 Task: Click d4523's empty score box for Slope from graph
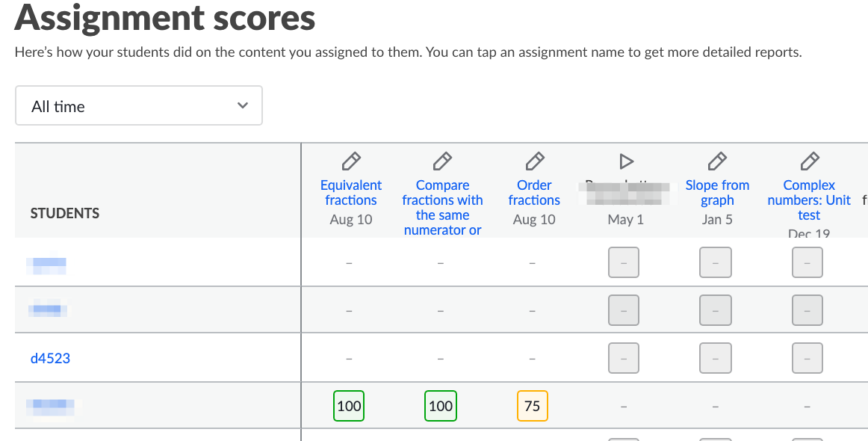pyautogui.click(x=716, y=358)
